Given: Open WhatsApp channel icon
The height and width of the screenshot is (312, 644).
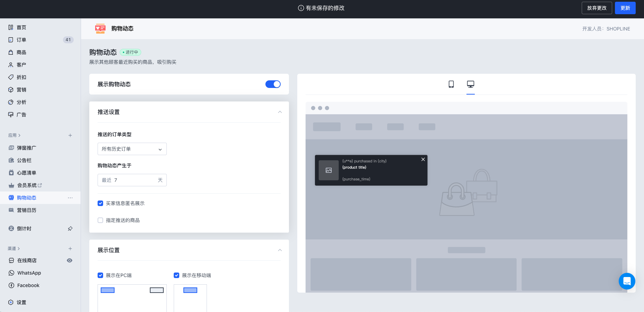Looking at the screenshot, I should pyautogui.click(x=11, y=273).
